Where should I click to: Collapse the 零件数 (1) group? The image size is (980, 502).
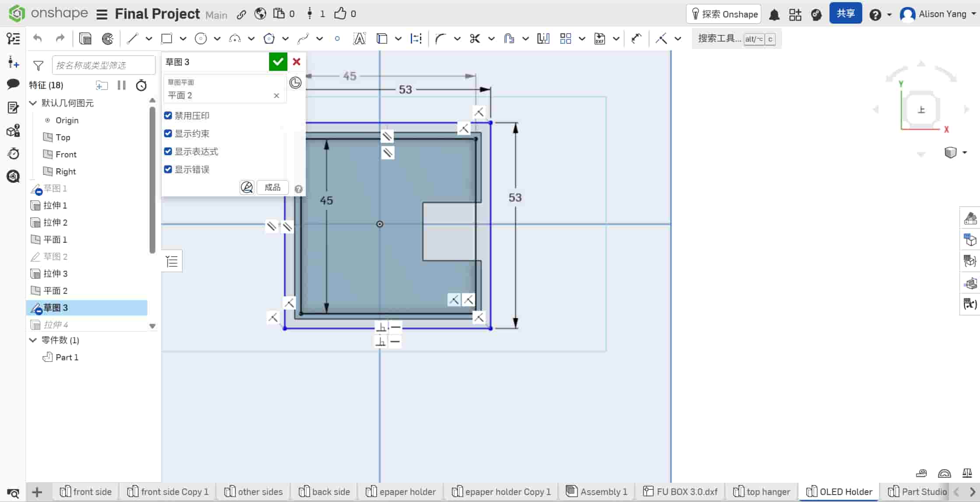tap(33, 340)
